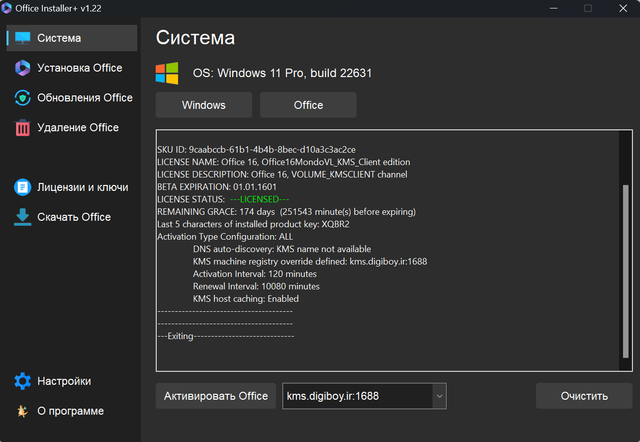Expand the KMS server dropdown arrow

click(x=440, y=396)
